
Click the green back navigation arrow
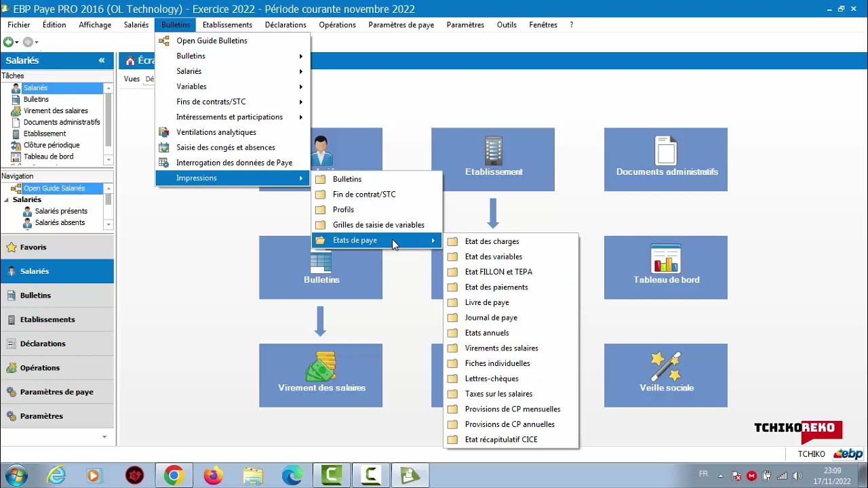(x=8, y=42)
